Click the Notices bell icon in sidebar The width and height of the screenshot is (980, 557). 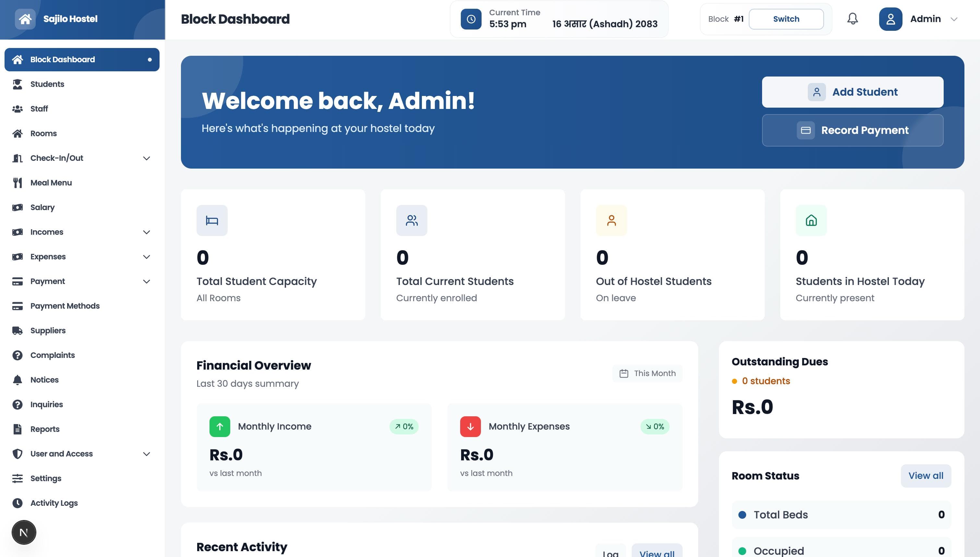[x=17, y=380]
